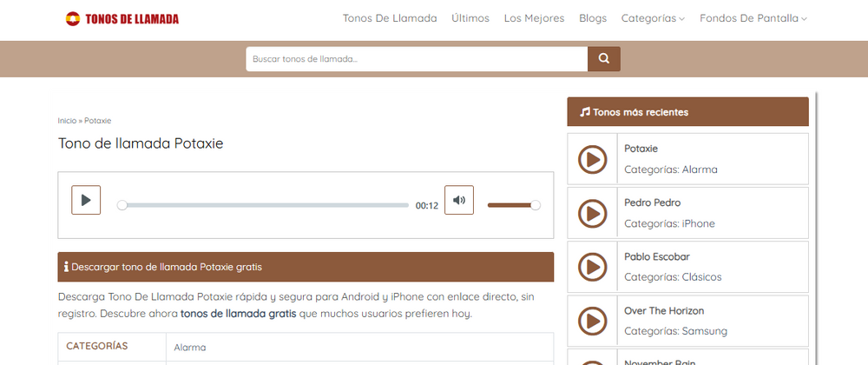
Task: Click the Alarma category cell in table
Action: pos(360,348)
